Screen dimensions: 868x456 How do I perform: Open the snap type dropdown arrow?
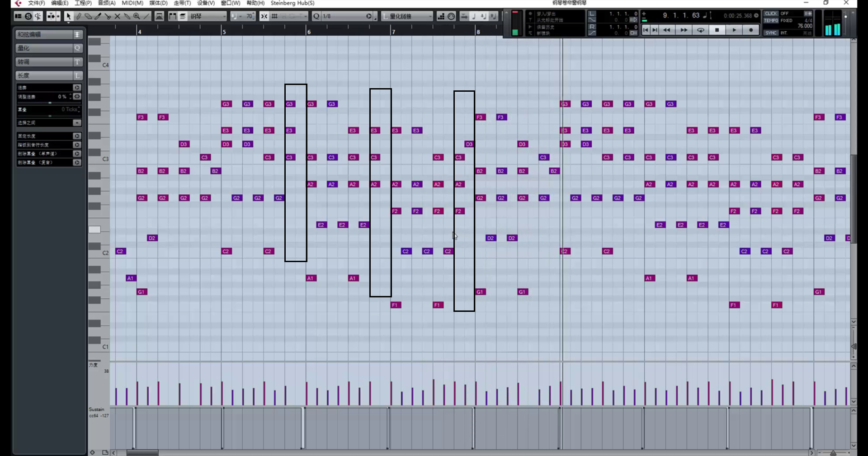pos(306,16)
